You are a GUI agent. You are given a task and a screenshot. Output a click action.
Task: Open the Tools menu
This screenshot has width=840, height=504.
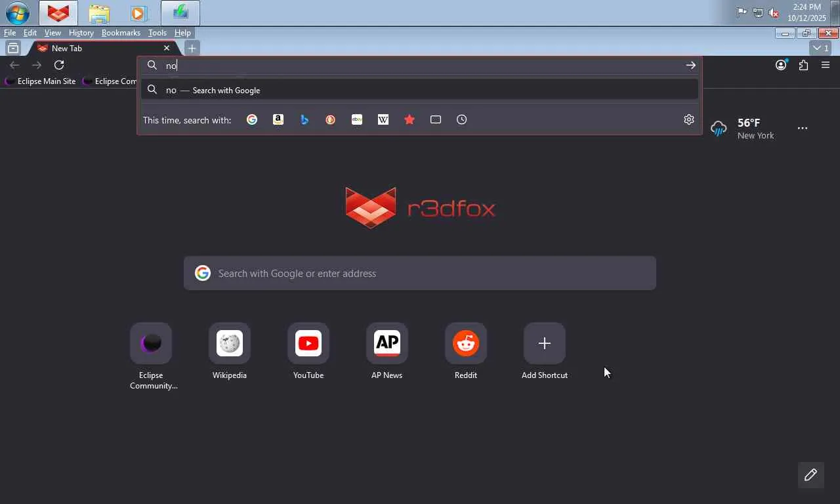(157, 33)
